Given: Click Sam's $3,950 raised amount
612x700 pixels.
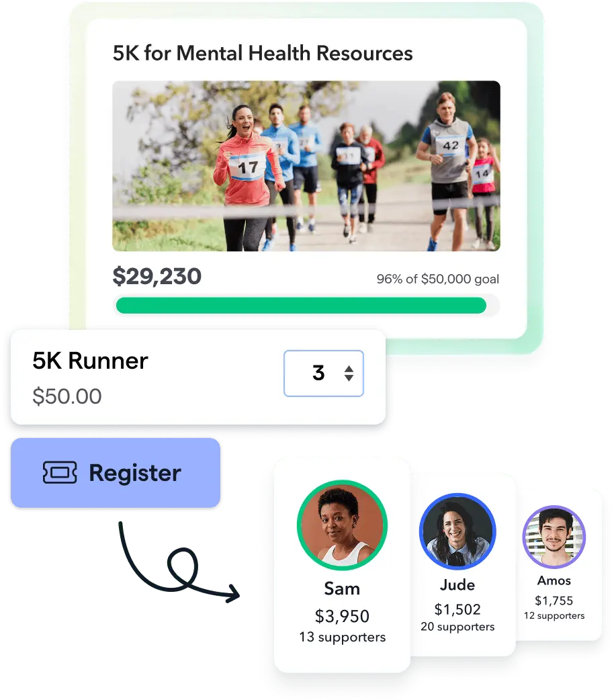Looking at the screenshot, I should point(342,617).
